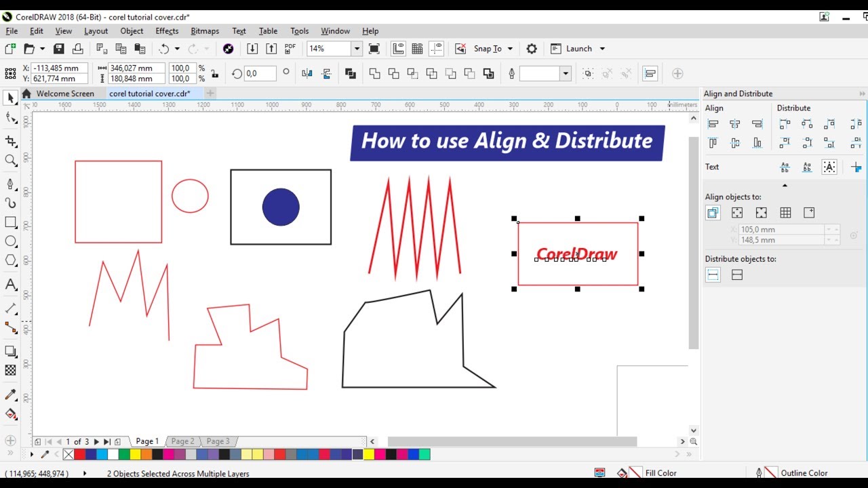Select the Polygon tool
868x488 pixels.
point(10,260)
